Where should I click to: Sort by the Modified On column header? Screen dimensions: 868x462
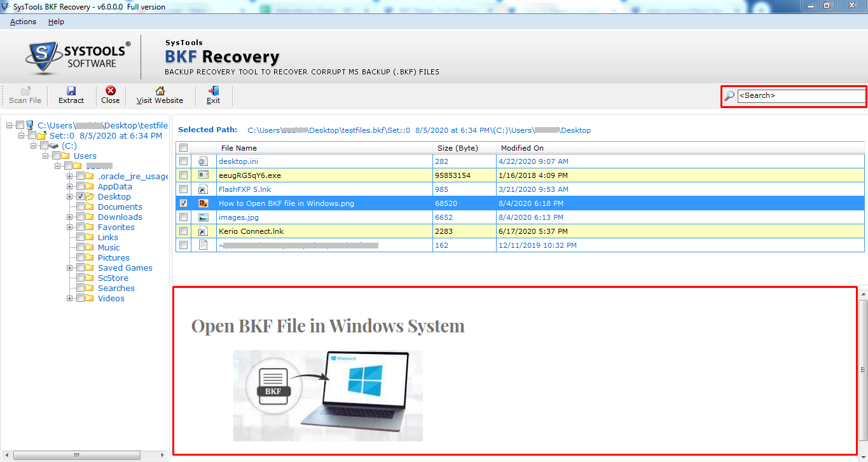coord(680,147)
